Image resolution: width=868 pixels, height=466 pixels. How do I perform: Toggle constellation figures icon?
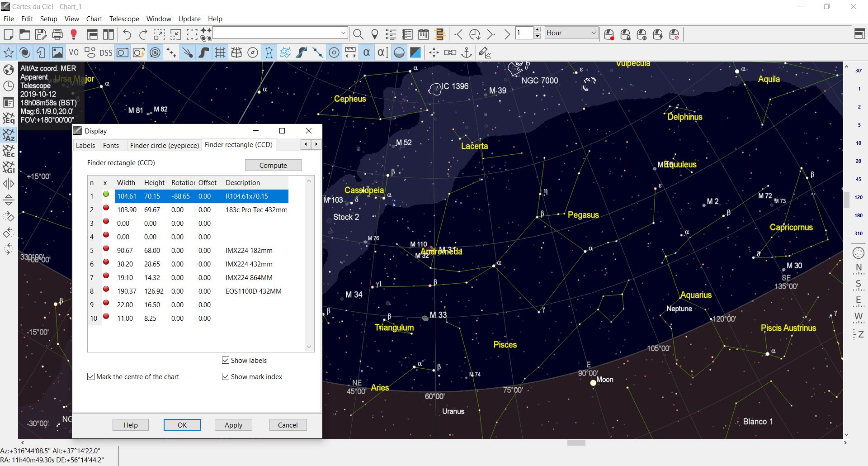point(269,53)
